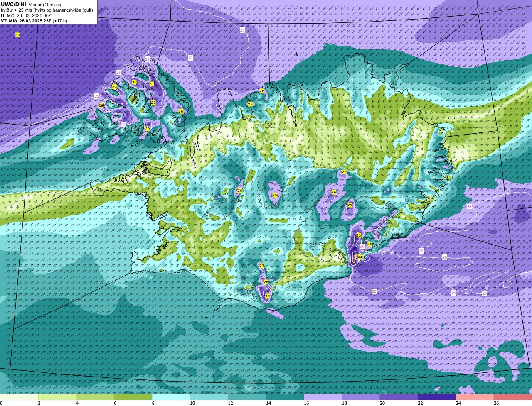This screenshot has width=532, height=406.
Task: Click the legend scale value 2
Action: pyautogui.click(x=39, y=403)
